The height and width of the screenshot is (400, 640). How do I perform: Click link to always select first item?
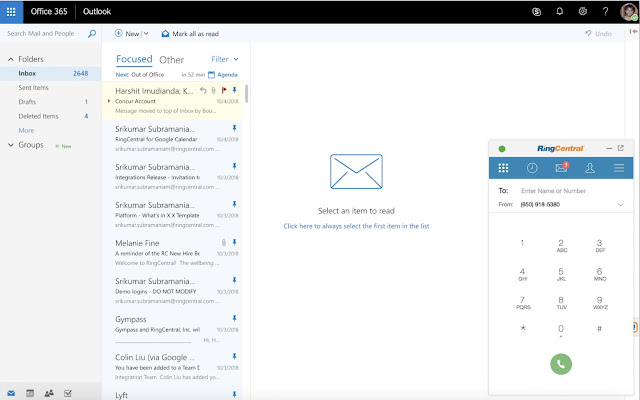(356, 226)
